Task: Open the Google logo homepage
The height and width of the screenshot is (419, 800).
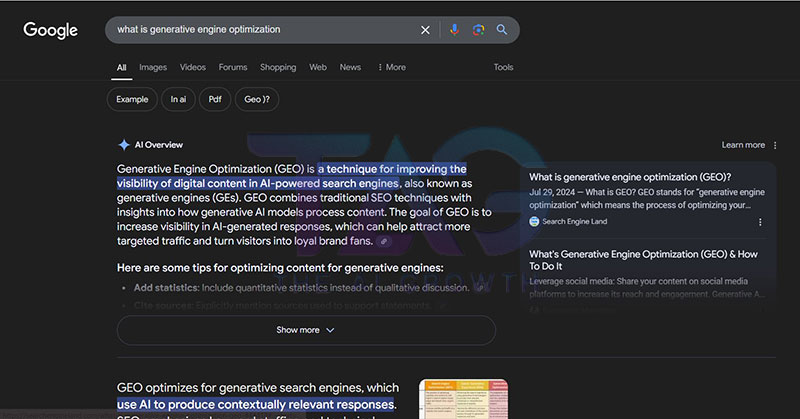Action: click(x=51, y=30)
